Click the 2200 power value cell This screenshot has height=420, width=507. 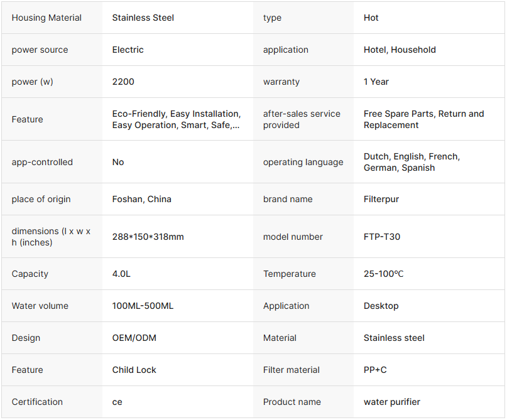tap(123, 82)
